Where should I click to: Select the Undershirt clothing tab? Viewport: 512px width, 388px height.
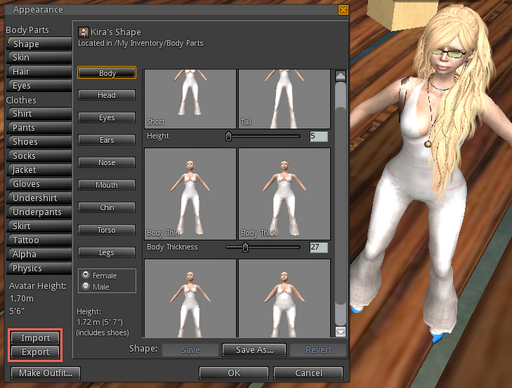click(x=39, y=198)
